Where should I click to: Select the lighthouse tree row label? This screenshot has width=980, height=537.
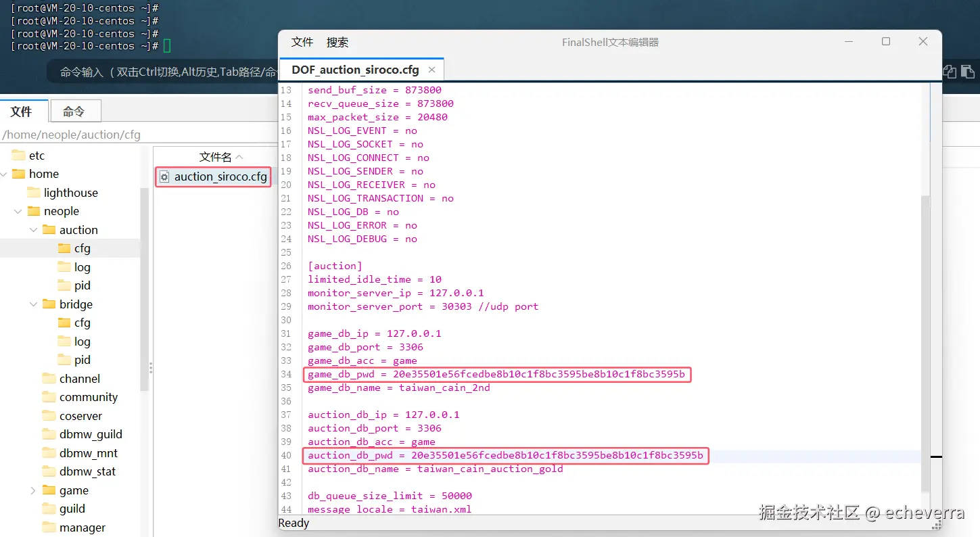coord(71,193)
